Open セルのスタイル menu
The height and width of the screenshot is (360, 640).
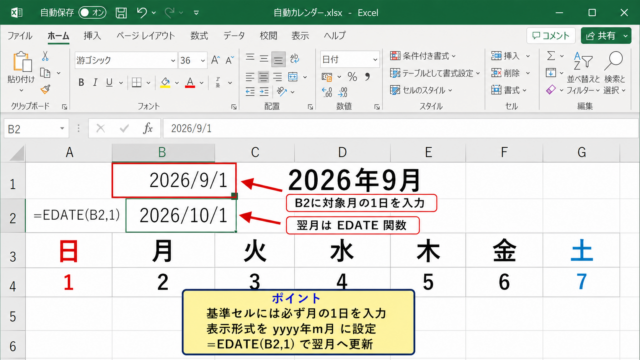[x=421, y=90]
